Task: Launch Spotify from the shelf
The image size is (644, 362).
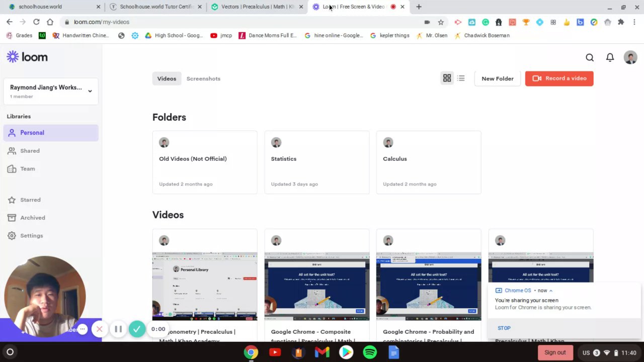Action: (x=370, y=352)
